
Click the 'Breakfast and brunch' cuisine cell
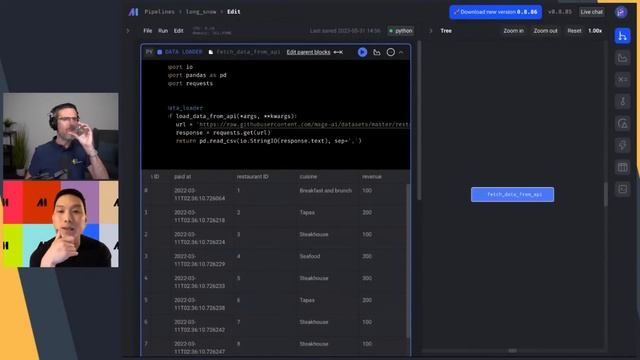click(326, 191)
